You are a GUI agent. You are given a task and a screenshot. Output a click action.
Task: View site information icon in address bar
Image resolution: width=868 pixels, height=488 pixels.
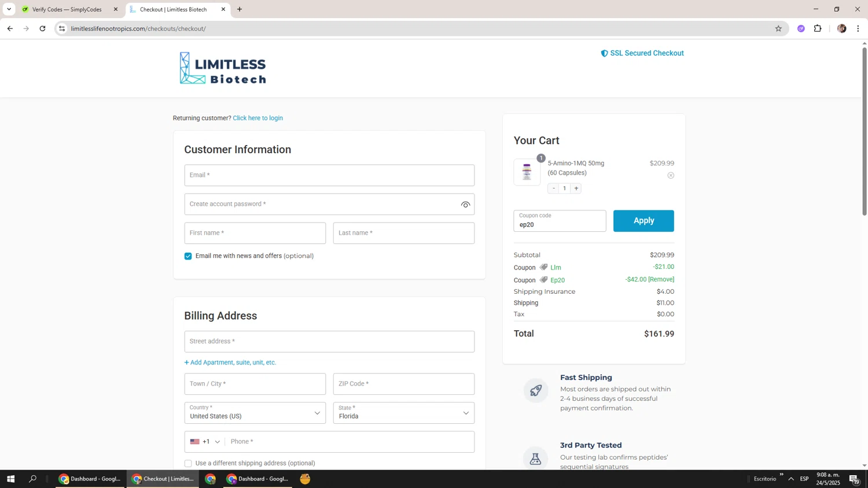[62, 28]
